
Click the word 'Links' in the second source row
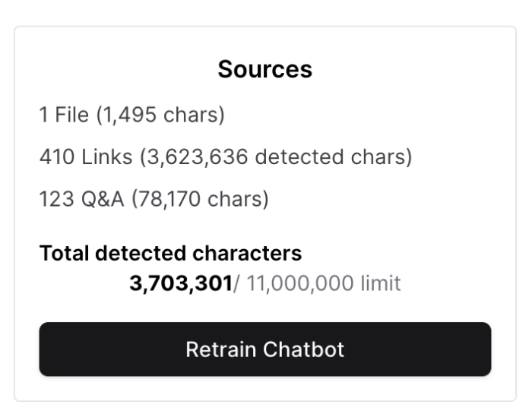pos(107,157)
